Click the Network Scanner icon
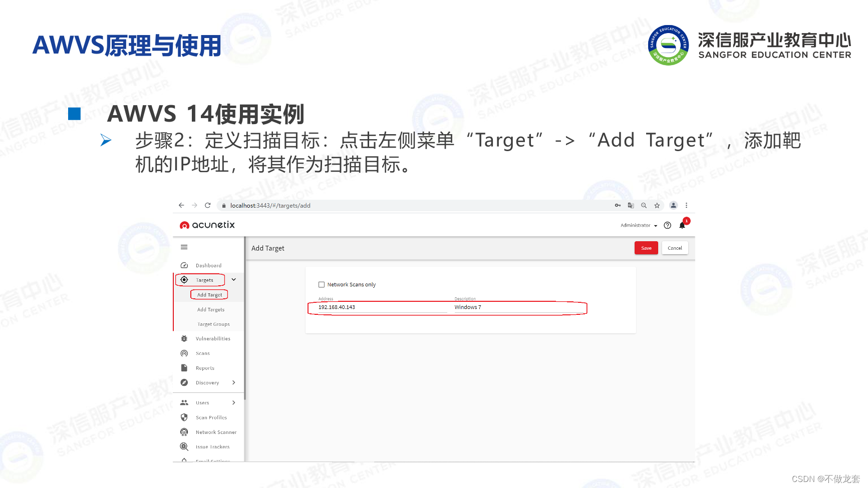Screen dimensions: 868x488 (184, 432)
